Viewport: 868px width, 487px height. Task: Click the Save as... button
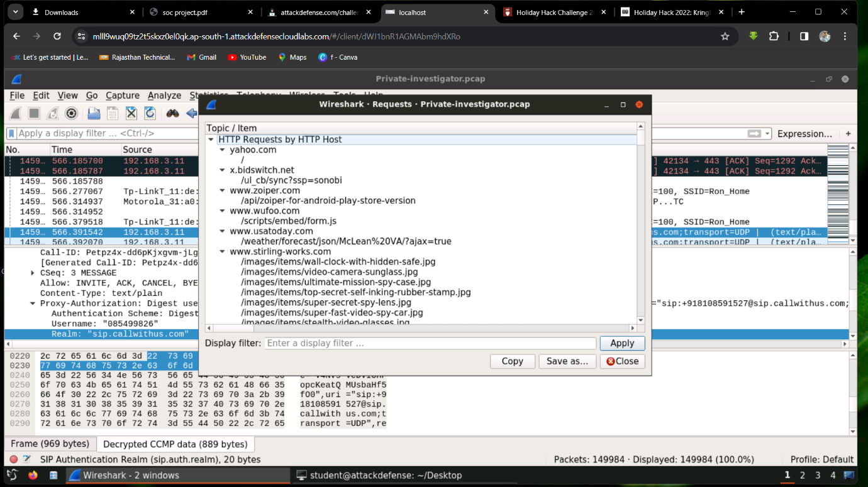coord(567,361)
